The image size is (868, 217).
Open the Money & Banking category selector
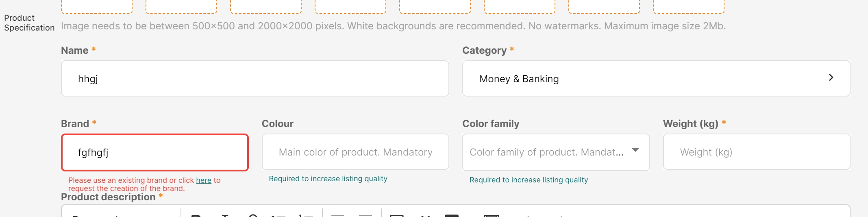(x=656, y=78)
